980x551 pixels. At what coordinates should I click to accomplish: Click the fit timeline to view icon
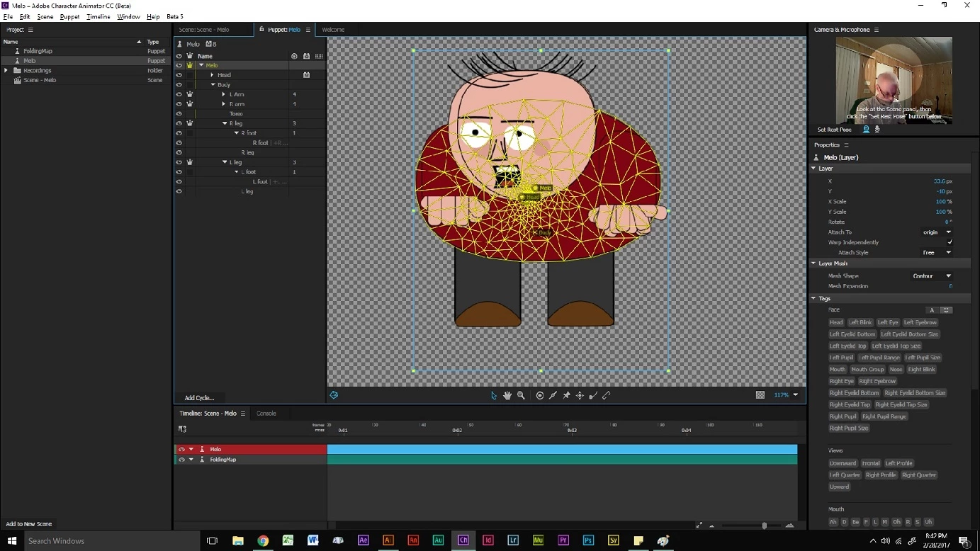click(699, 526)
